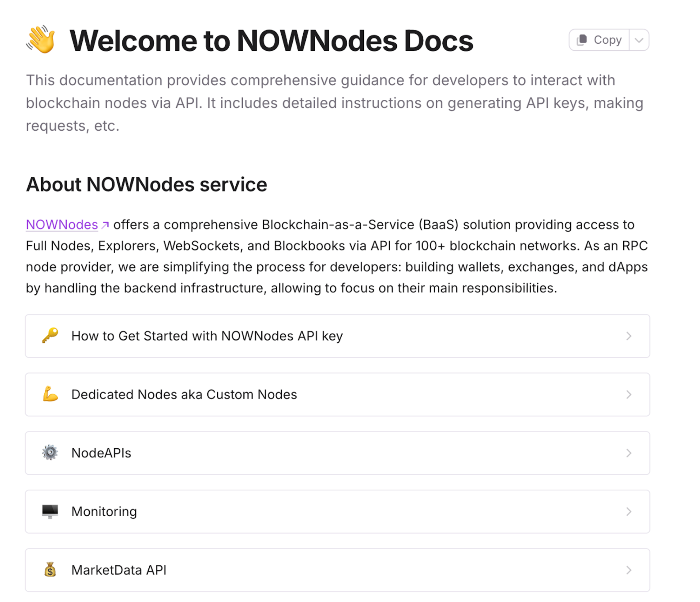Click the Copy page button

click(x=599, y=40)
